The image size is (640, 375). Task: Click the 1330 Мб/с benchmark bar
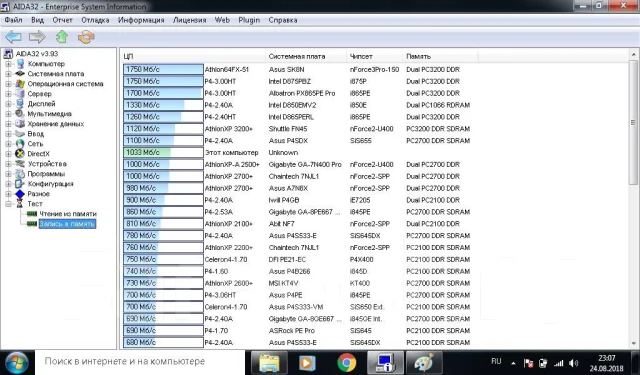163,105
